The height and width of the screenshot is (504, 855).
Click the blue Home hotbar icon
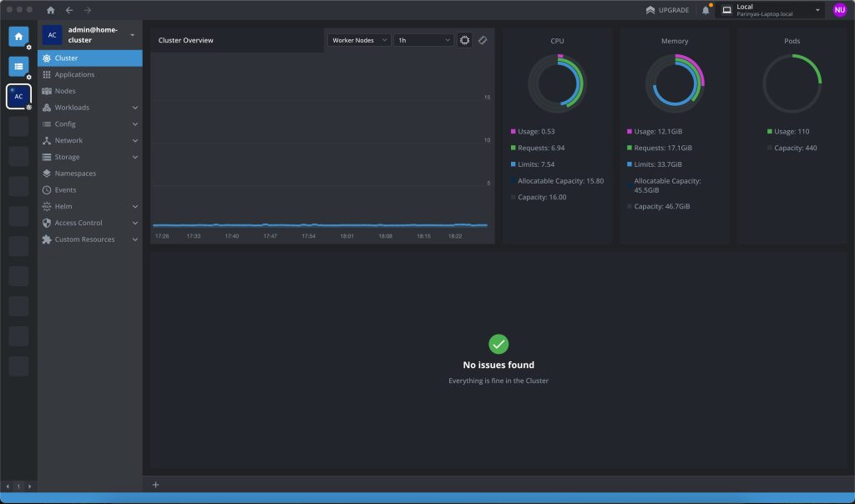(18, 37)
